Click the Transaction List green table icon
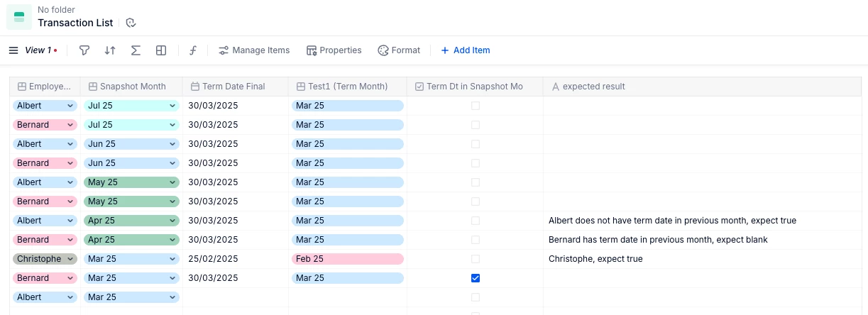868x315 pixels. coord(19,16)
